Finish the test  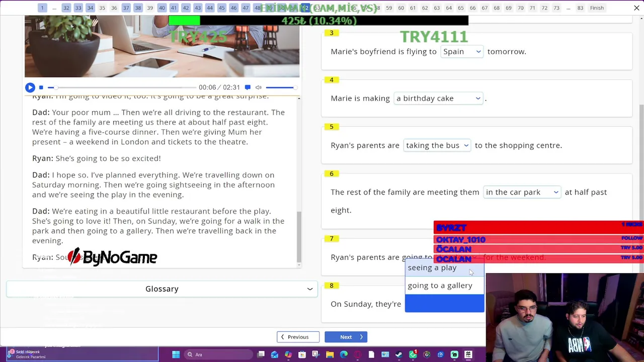pyautogui.click(x=597, y=8)
